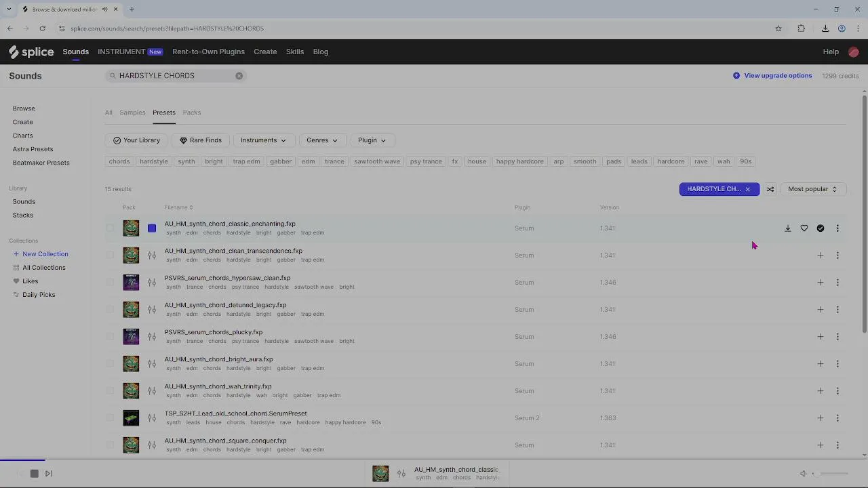Open preset controls icon for bright_aura.fxp
The height and width of the screenshot is (488, 868).
pyautogui.click(x=152, y=364)
